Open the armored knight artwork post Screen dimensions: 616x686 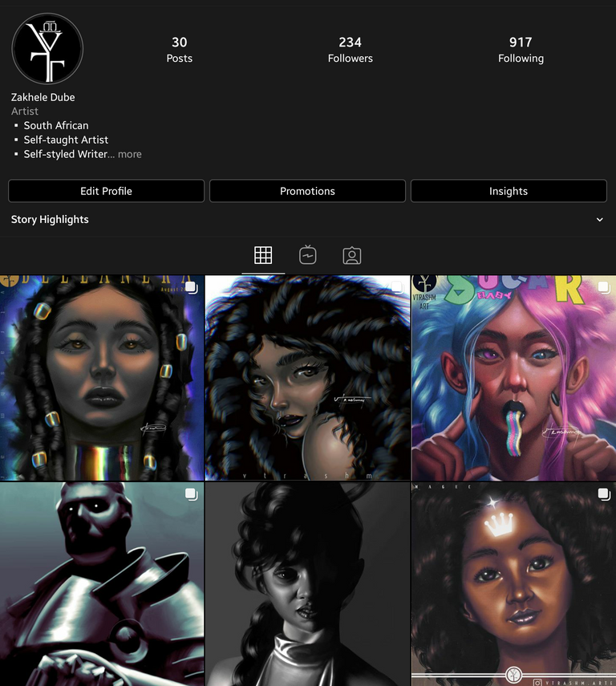(x=102, y=584)
